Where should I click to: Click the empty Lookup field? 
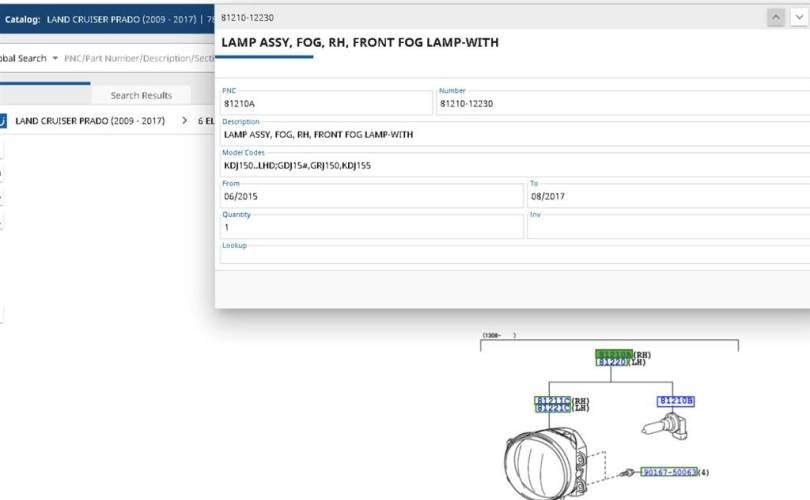click(x=514, y=255)
